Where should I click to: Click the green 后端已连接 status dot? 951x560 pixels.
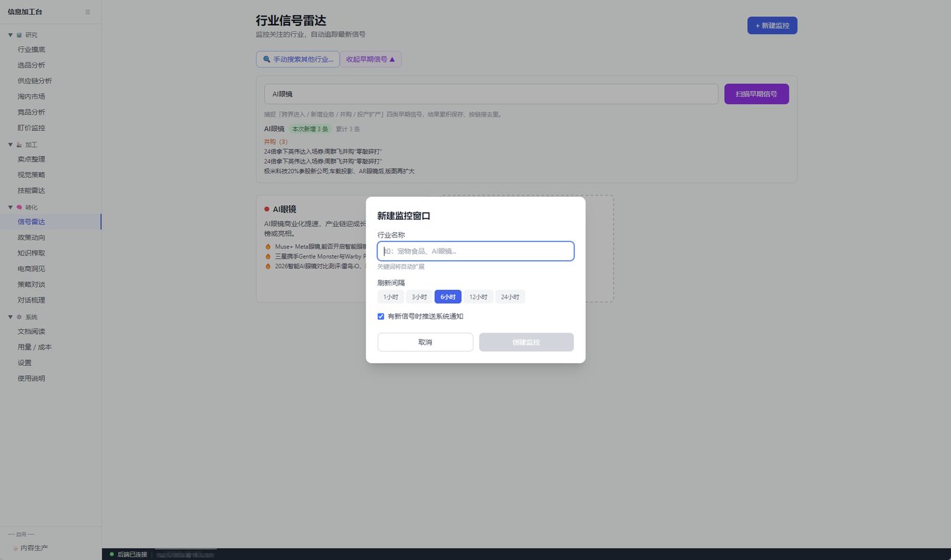[111, 555]
